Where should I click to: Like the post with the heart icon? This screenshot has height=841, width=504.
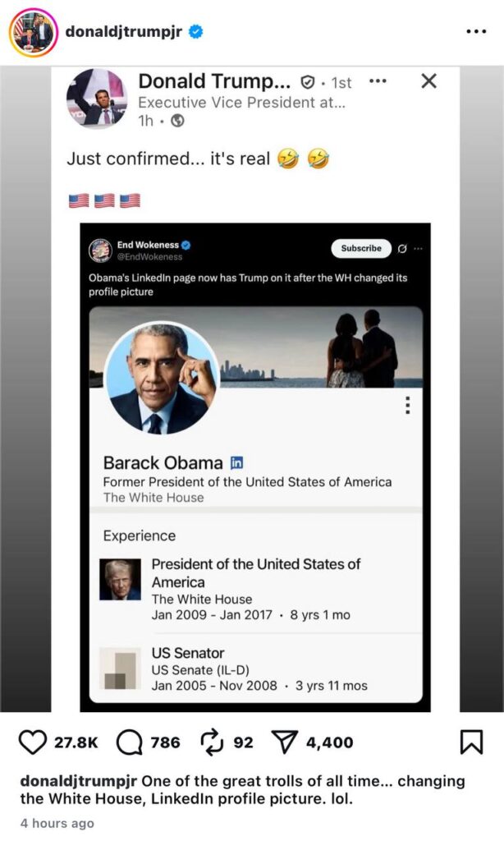point(33,742)
